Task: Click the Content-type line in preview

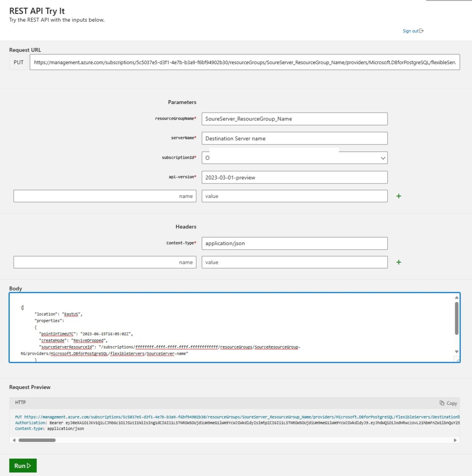Action: pyautogui.click(x=50, y=429)
